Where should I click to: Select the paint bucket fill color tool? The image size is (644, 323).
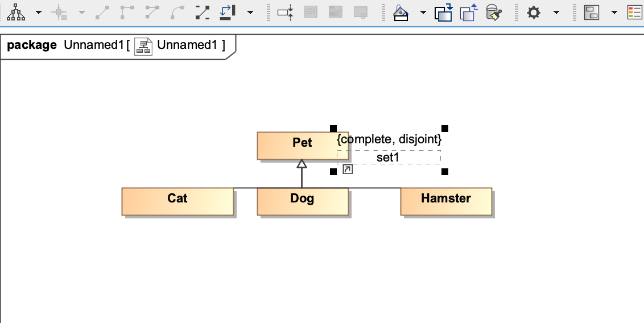coord(401,13)
